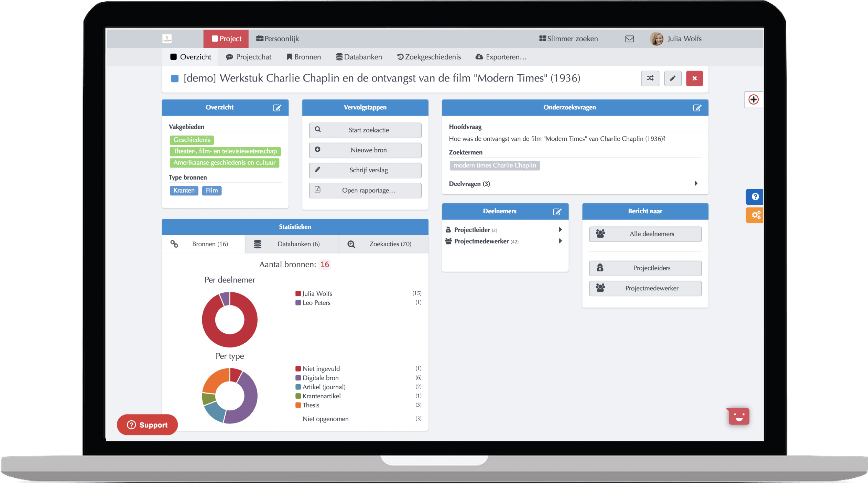Open the red chat bot smiley widget

click(x=738, y=416)
